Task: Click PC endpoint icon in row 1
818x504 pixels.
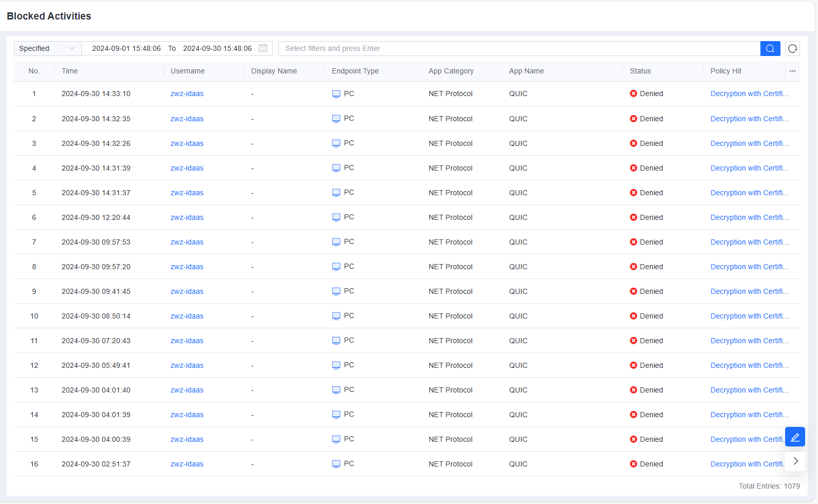Action: point(336,94)
